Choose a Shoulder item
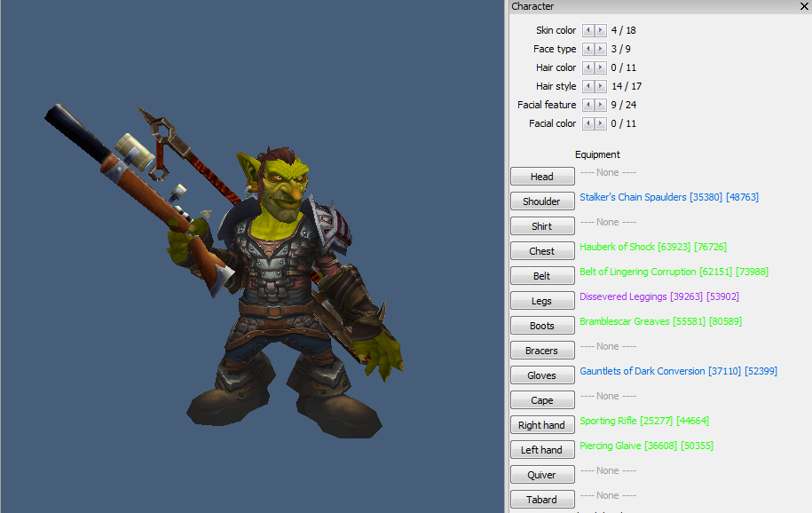Viewport: 812px width, 513px height. coord(542,201)
